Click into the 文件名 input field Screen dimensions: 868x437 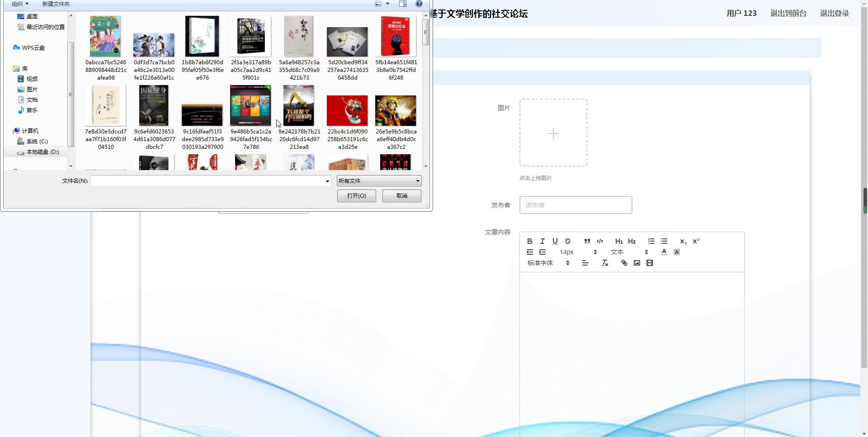[208, 181]
